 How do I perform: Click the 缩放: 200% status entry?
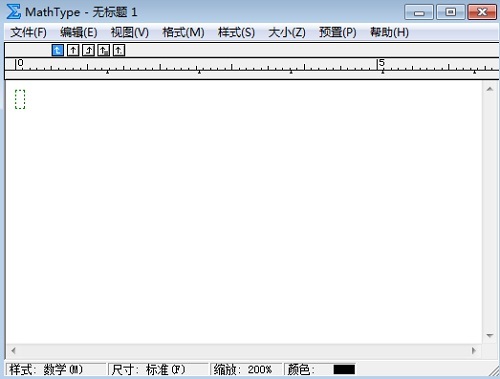click(x=246, y=370)
